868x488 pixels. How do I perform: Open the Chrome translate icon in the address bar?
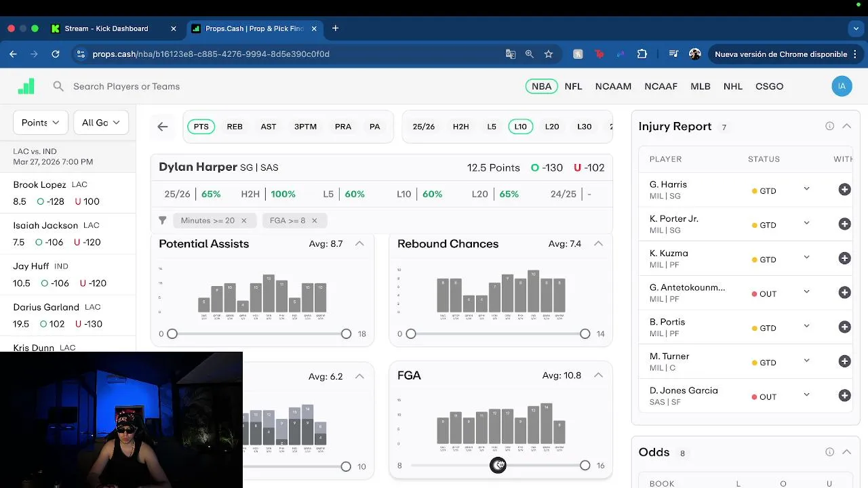click(511, 54)
